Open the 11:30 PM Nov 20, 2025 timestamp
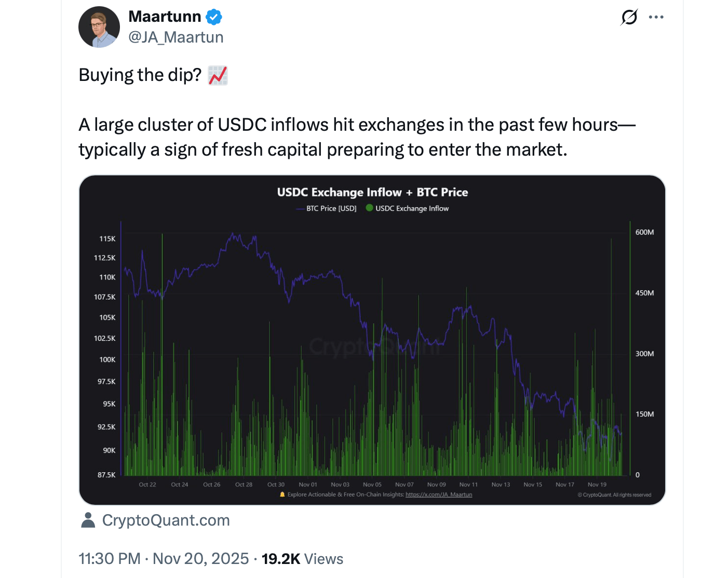728x578 pixels. click(164, 558)
